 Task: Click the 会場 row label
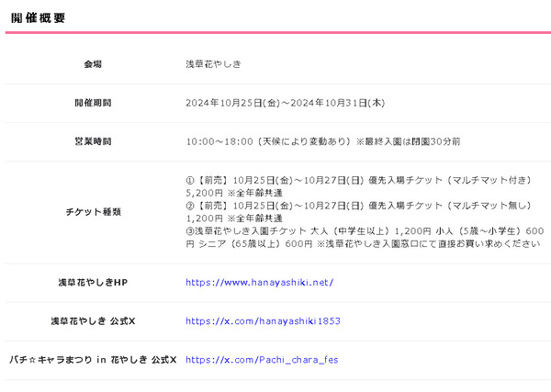pyautogui.click(x=93, y=64)
